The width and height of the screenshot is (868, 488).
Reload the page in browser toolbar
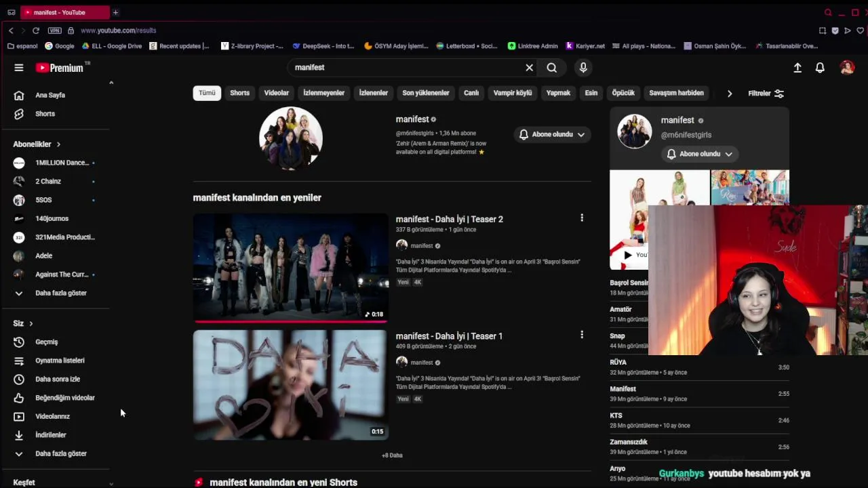[35, 30]
